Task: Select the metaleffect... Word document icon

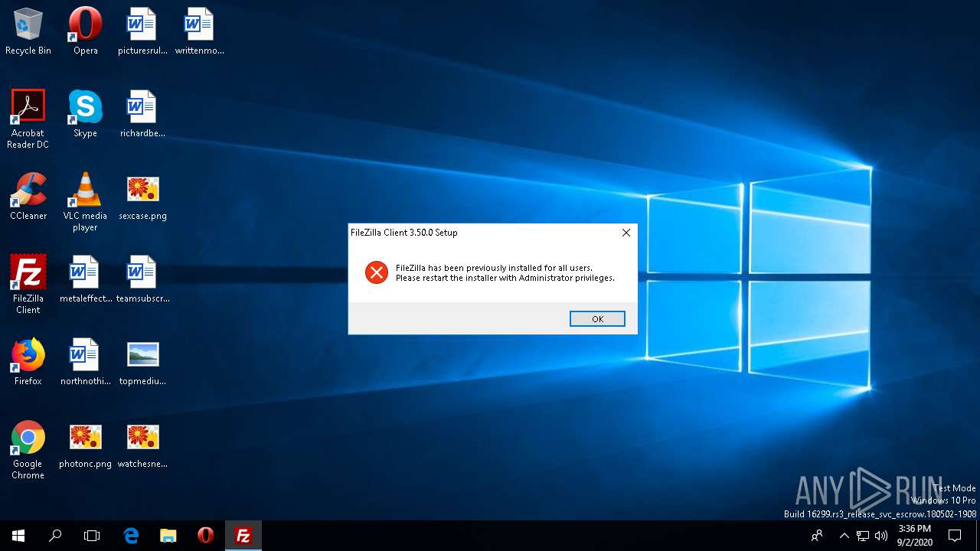Action: click(x=85, y=279)
